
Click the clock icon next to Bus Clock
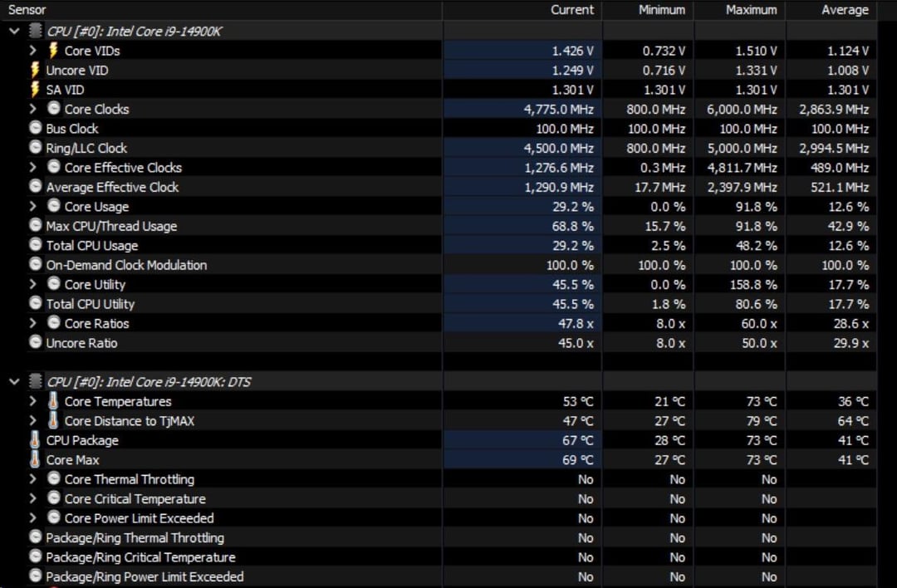[36, 128]
